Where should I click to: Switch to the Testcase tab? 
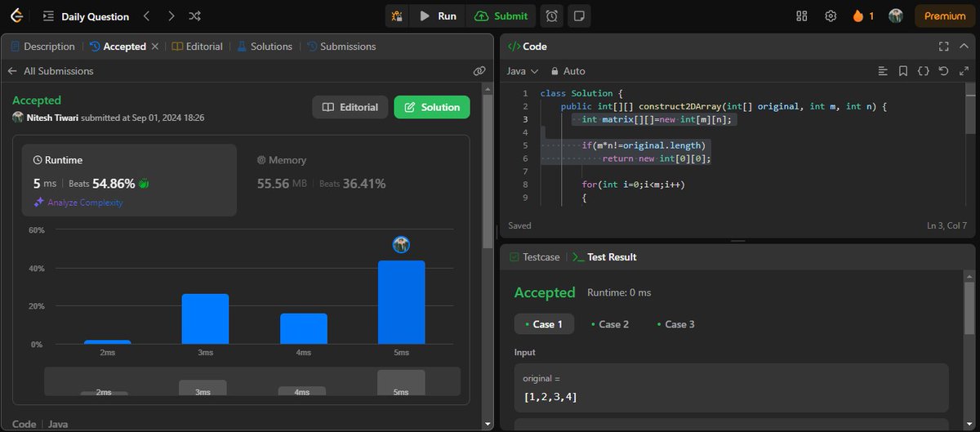pos(535,256)
